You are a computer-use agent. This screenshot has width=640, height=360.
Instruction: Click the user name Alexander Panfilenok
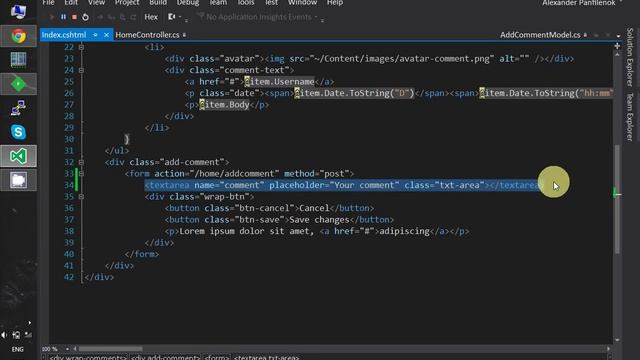click(x=579, y=3)
